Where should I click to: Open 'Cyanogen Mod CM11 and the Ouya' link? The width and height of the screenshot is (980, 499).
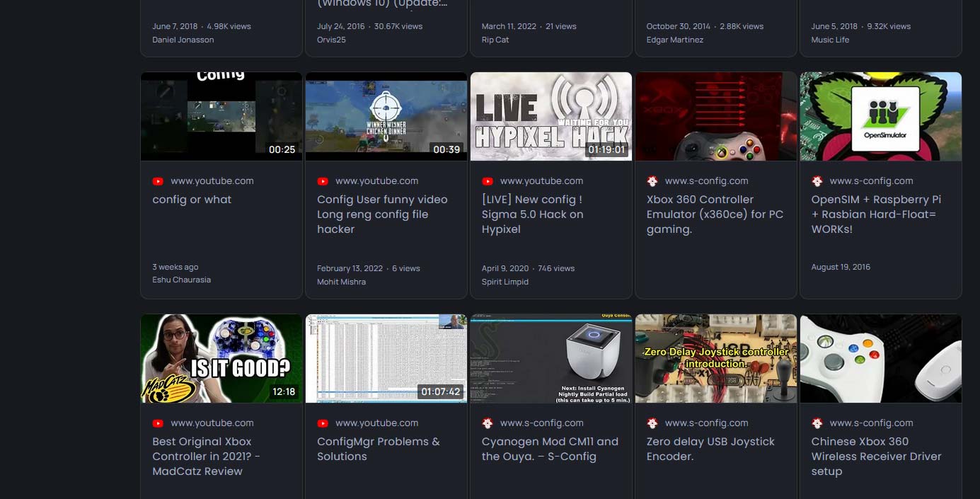550,449
